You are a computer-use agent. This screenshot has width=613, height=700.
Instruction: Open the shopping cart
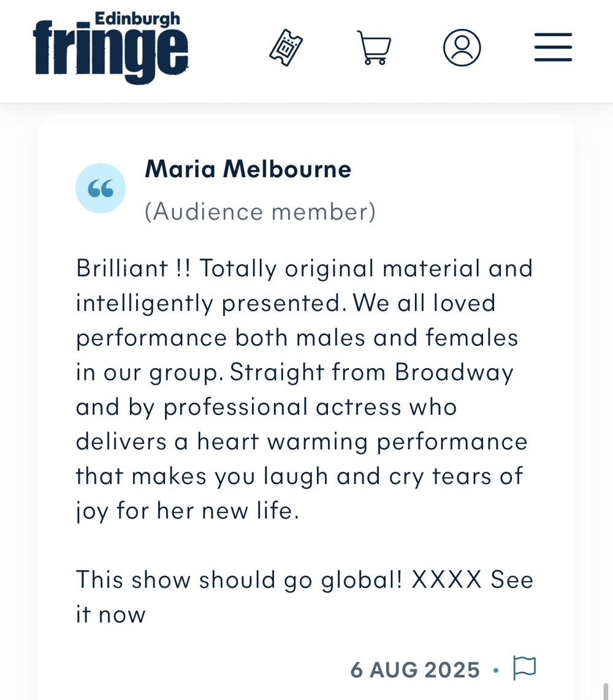point(374,48)
